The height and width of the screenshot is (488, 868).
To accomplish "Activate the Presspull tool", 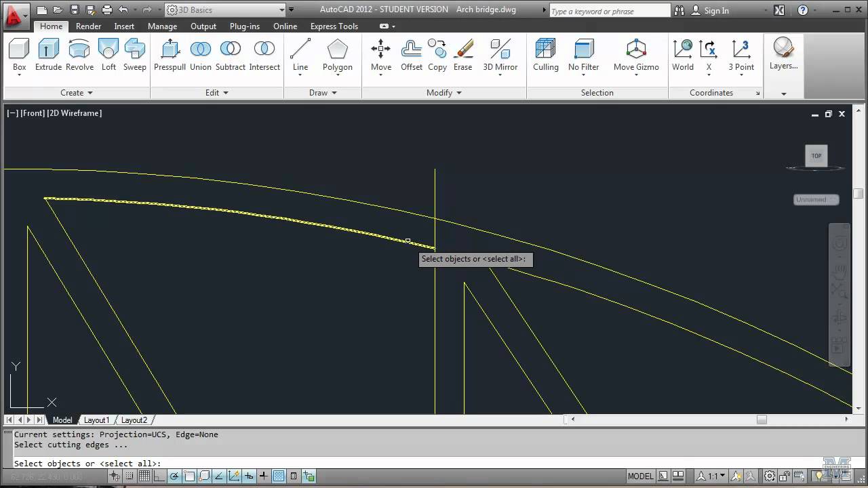I will click(x=169, y=54).
